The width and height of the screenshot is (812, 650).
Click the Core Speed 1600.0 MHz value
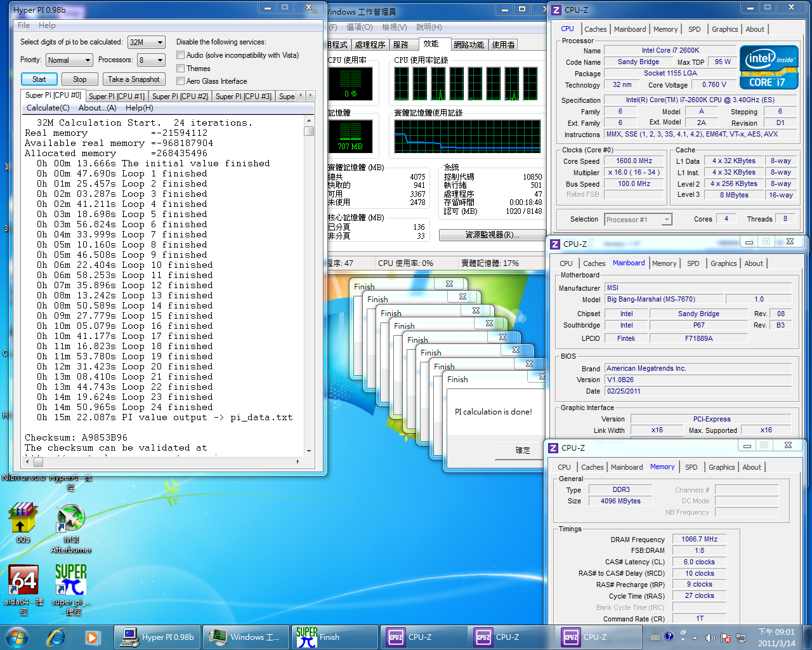pyautogui.click(x=634, y=161)
